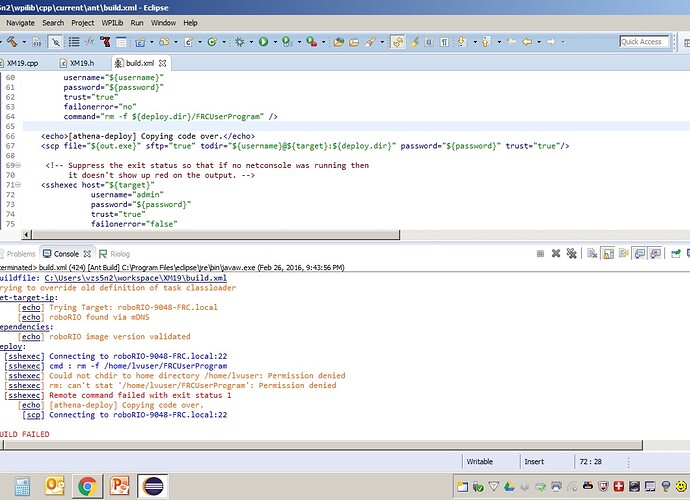Click the Open Type folder icon
The width and height of the screenshot is (690, 500).
pyautogui.click(x=338, y=42)
